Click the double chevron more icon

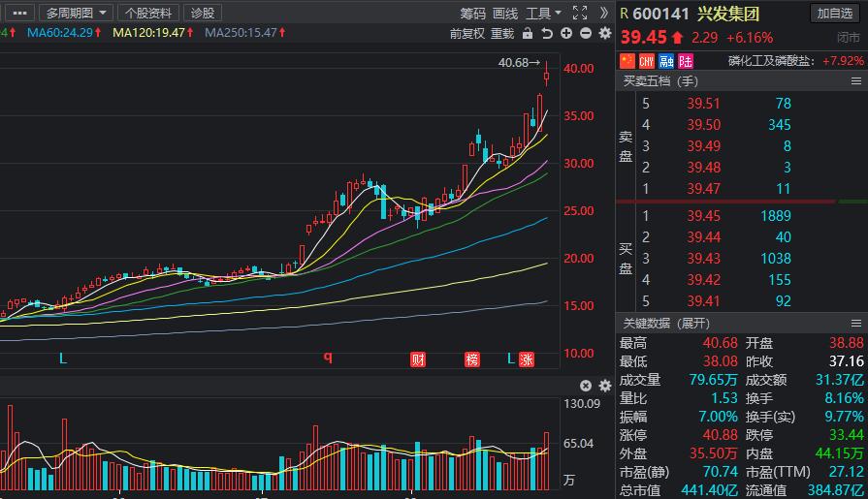603,13
